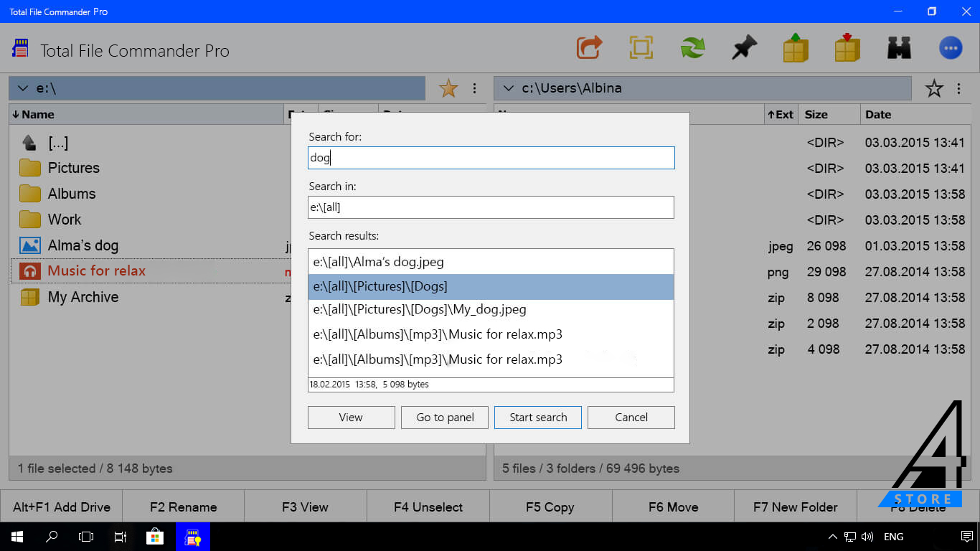
Task: Click the F6 Move command
Action: [x=673, y=507]
